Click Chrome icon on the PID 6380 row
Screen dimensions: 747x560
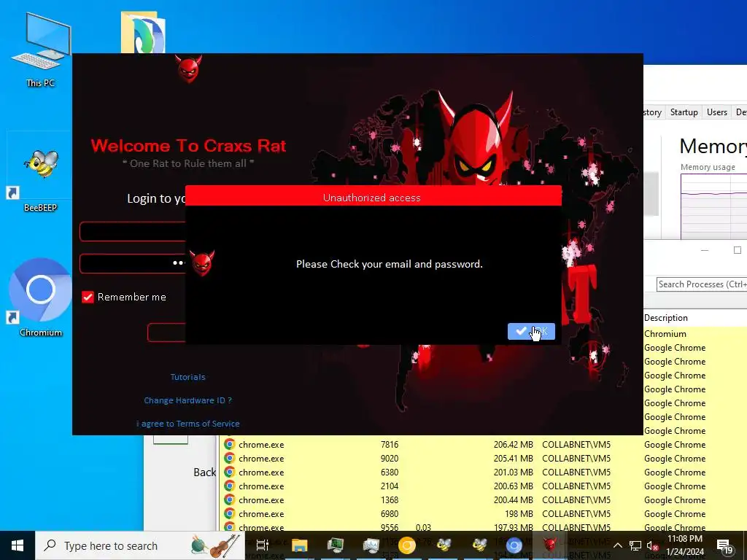(x=230, y=472)
